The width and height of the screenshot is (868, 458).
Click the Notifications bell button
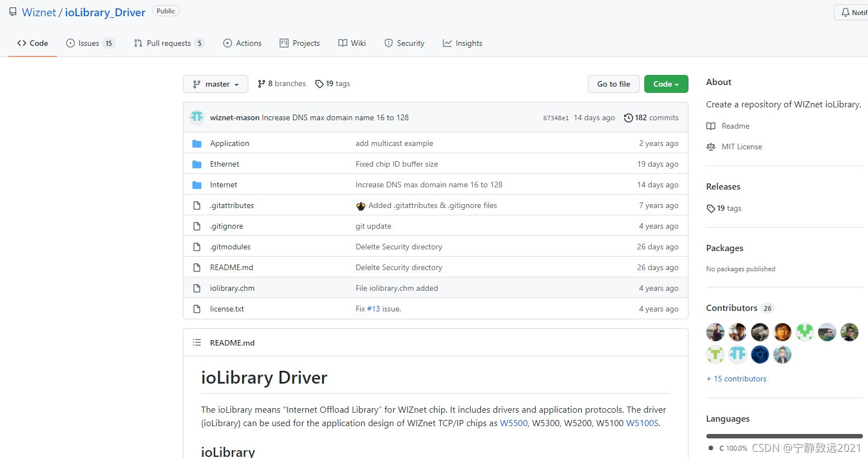852,12
